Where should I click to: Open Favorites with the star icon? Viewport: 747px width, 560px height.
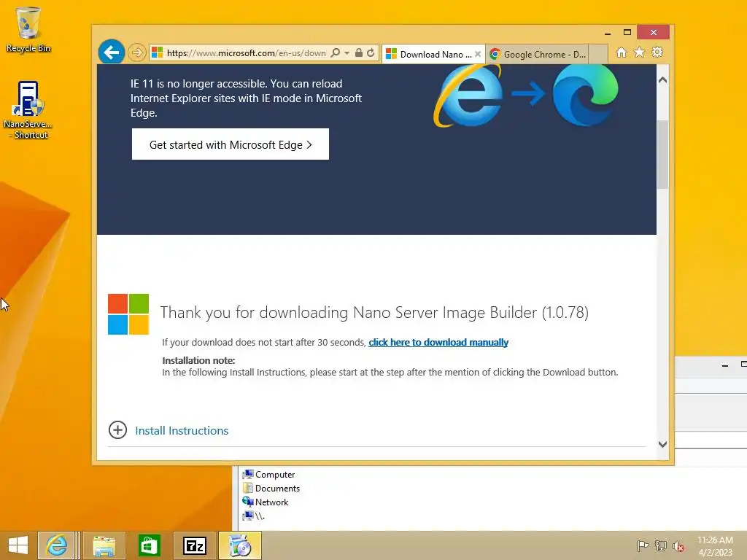(x=639, y=52)
